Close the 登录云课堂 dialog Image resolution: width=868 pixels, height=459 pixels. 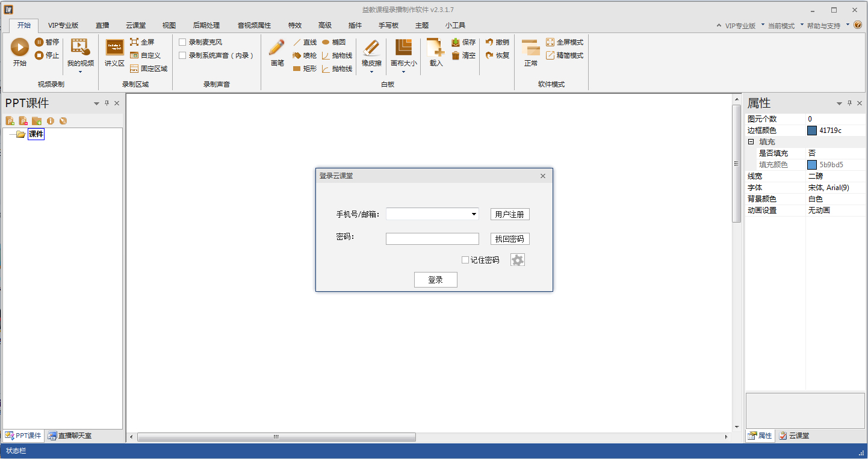pos(543,176)
